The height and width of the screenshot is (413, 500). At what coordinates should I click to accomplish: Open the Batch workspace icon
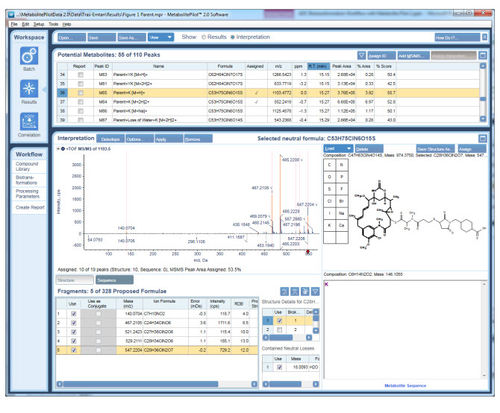(x=29, y=56)
